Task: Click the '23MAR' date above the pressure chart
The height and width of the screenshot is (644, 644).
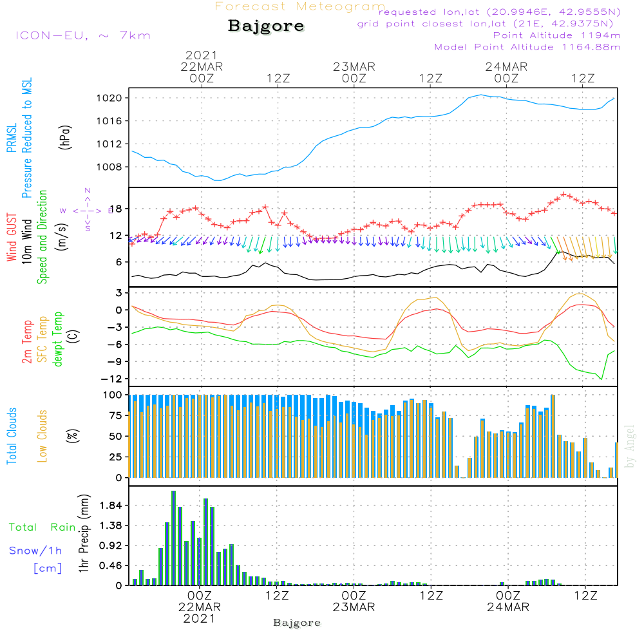Action: tap(354, 66)
